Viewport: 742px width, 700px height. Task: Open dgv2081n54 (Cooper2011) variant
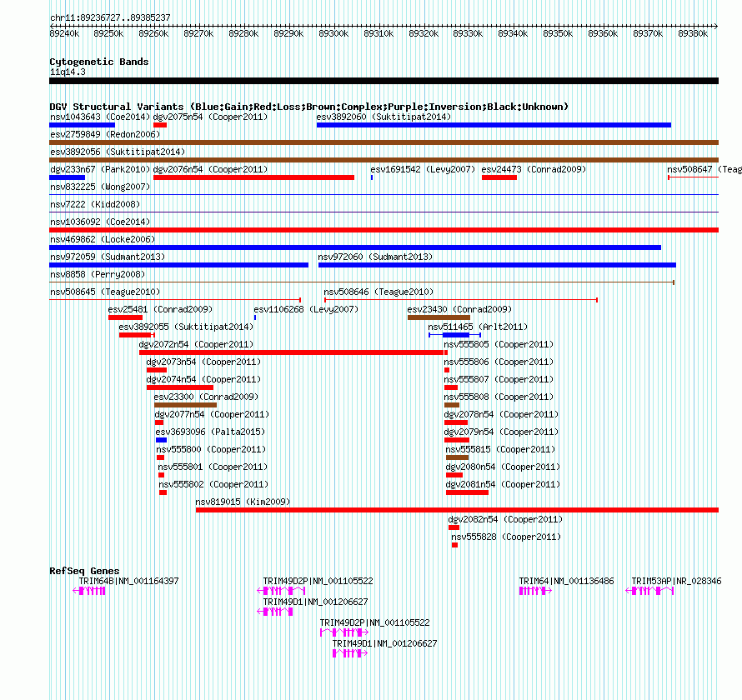(467, 492)
